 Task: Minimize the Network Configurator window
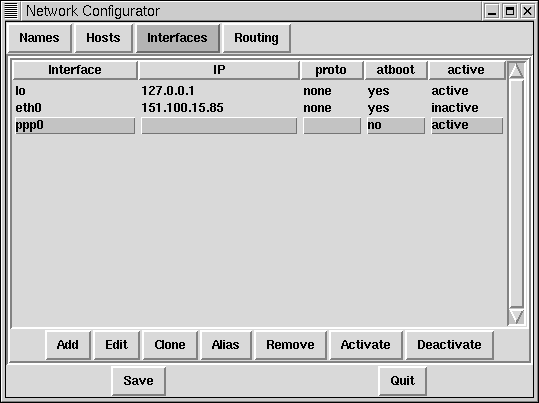492,11
